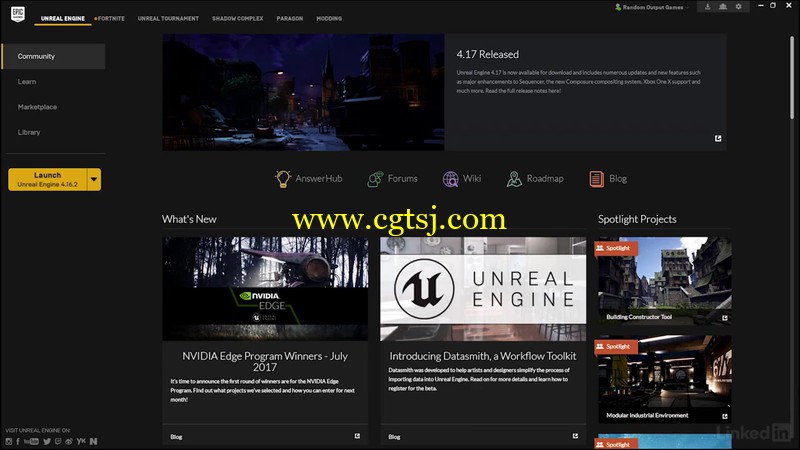This screenshot has width=800, height=450.
Task: Open NVIDIA Edge Program Winners article title
Action: coord(265,361)
